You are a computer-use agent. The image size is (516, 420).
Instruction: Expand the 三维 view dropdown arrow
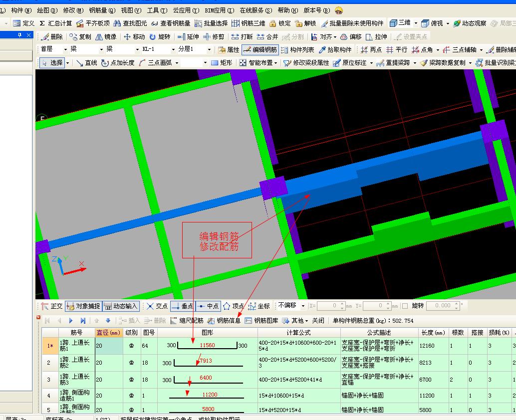[x=416, y=23]
